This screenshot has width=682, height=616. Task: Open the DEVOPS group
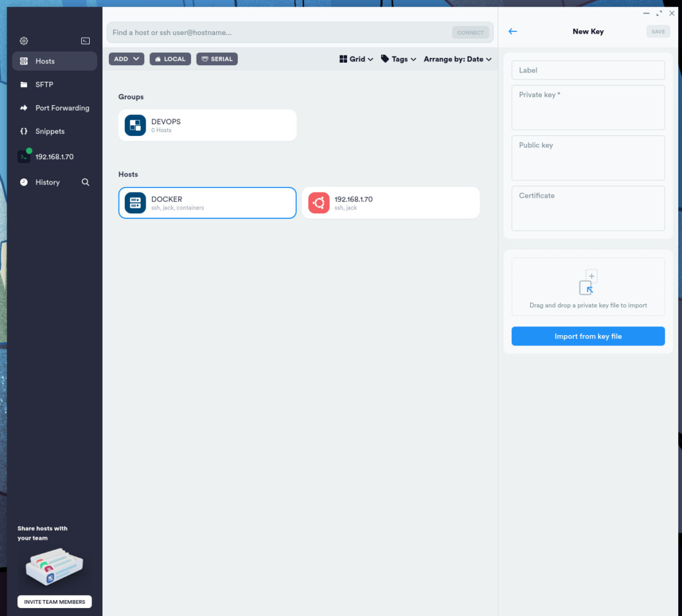click(x=207, y=125)
